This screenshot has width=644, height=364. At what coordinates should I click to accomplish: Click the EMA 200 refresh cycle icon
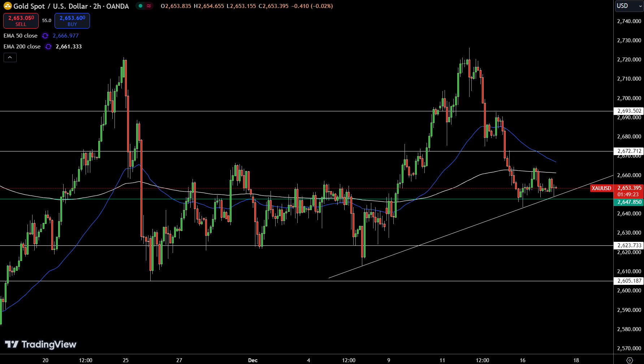(48, 47)
